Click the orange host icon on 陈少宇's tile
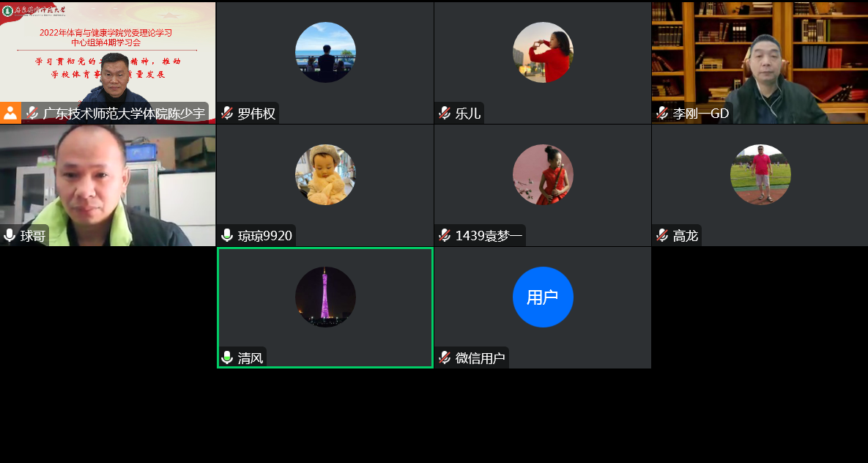 point(10,114)
